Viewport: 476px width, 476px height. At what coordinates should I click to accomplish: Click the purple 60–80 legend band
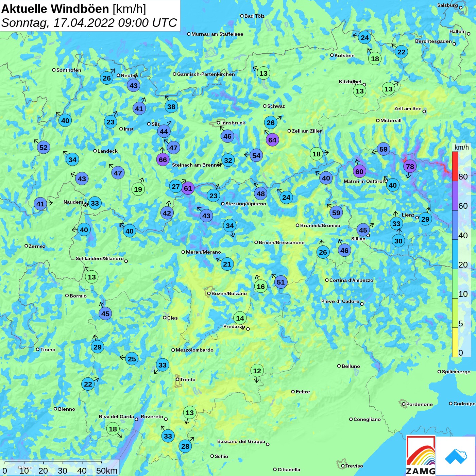[455, 195]
